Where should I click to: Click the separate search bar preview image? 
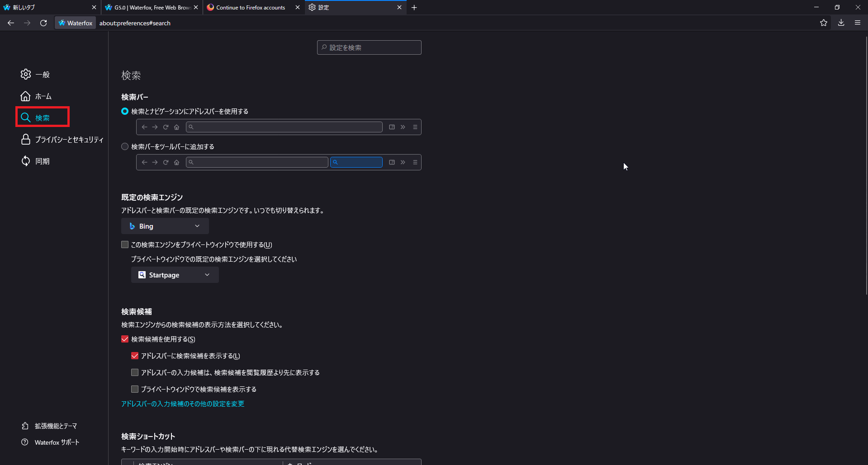click(x=279, y=162)
